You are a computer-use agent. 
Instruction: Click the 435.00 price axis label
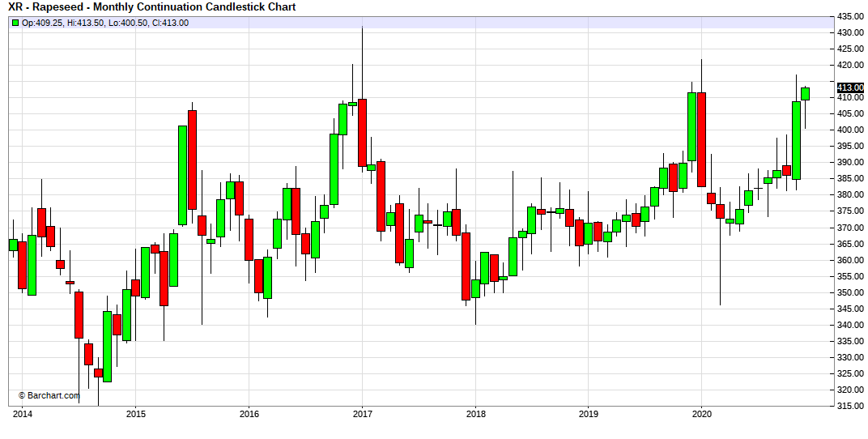pyautogui.click(x=849, y=16)
